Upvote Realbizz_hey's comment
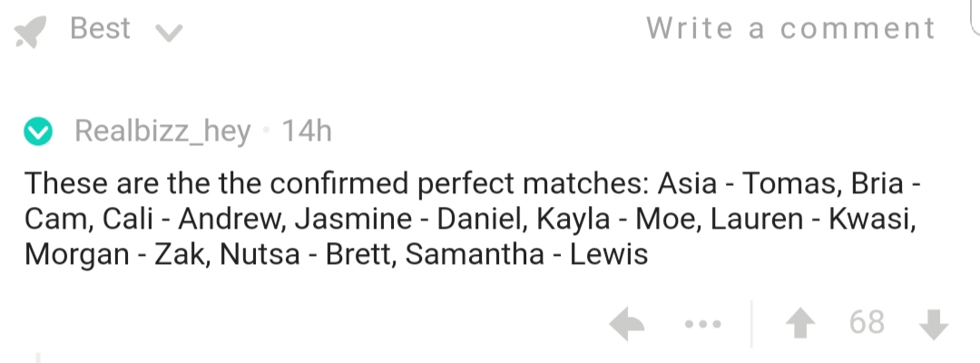 pyautogui.click(x=800, y=324)
